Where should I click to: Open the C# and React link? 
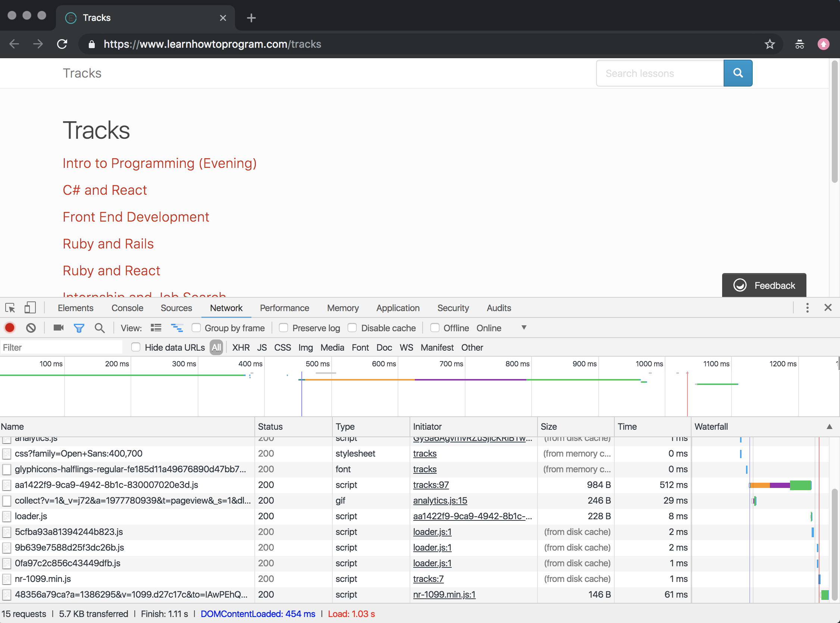click(x=105, y=190)
